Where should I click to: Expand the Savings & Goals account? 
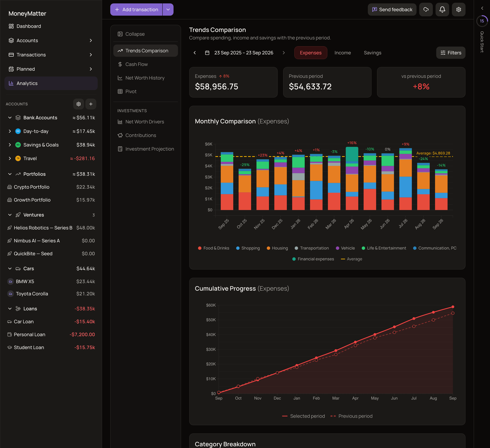[x=10, y=145]
